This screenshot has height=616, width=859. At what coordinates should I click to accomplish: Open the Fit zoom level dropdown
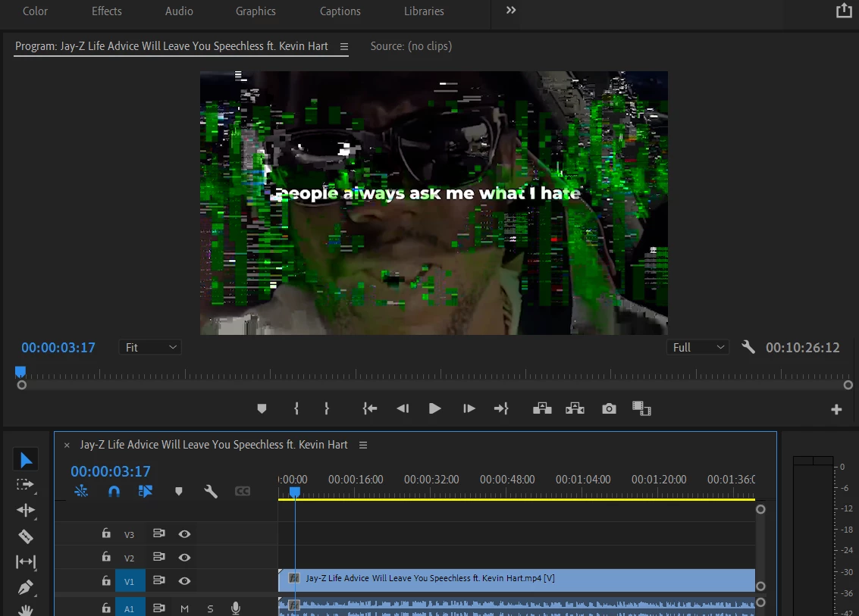(x=150, y=347)
